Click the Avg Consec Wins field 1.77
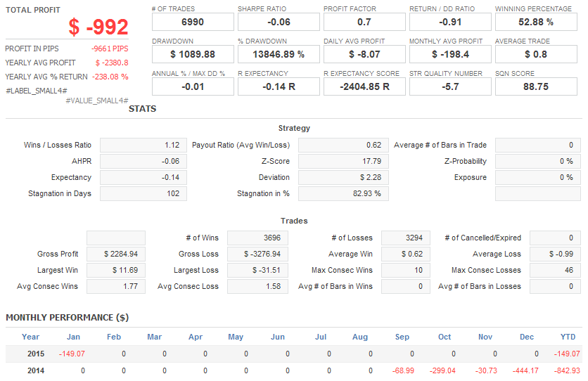The height and width of the screenshot is (381, 588). pos(116,286)
